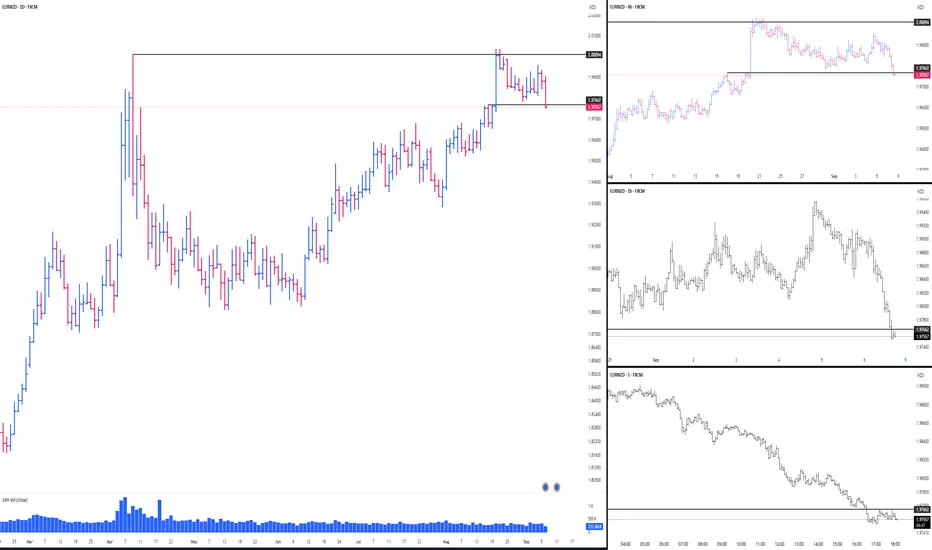Screen dimensions: 932x550
Task: Click the red current price label on 4h chart
Action: 922,75
